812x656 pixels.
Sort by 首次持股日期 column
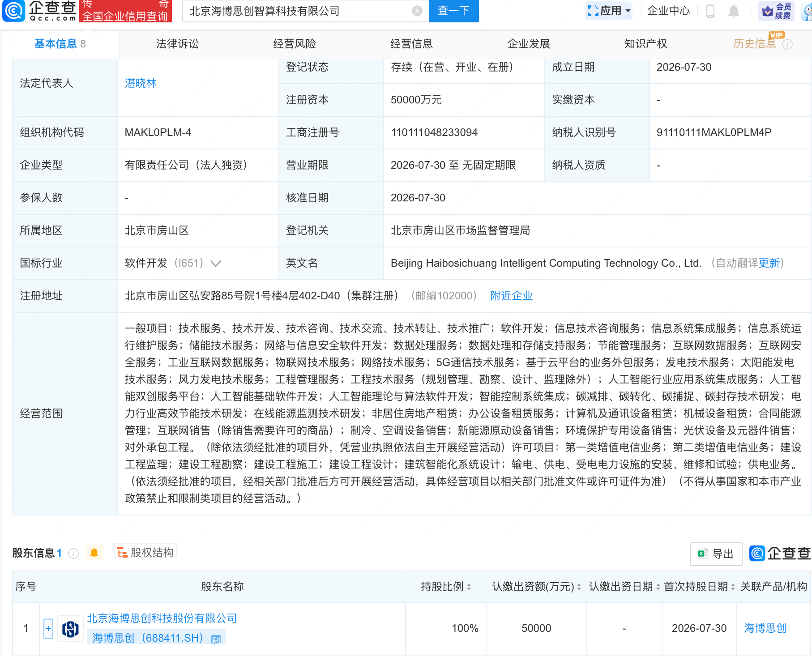coord(733,587)
